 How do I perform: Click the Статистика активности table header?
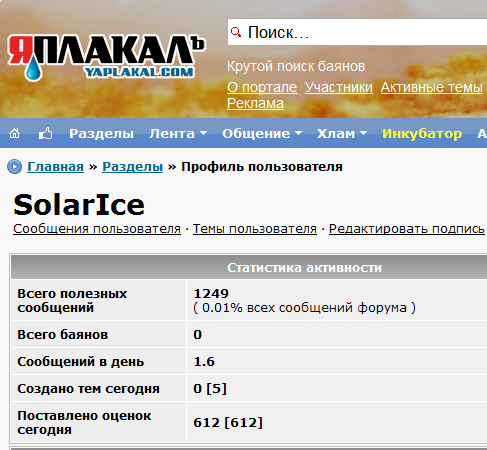click(x=304, y=267)
